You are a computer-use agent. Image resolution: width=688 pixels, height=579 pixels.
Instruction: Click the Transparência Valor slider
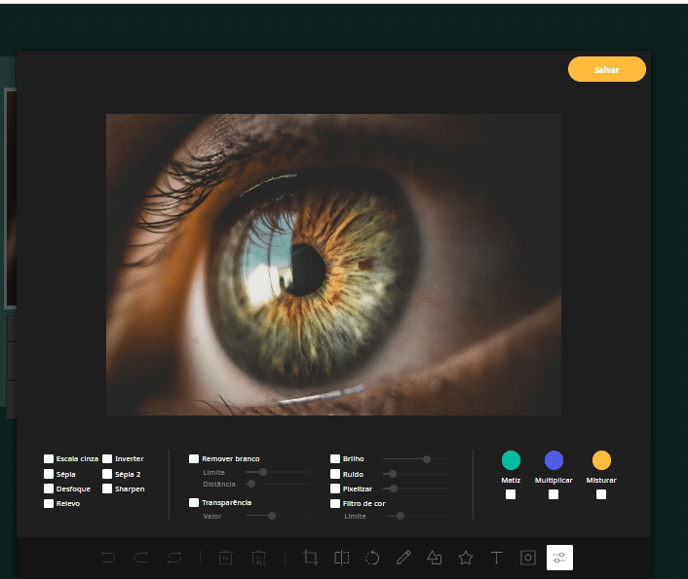pyautogui.click(x=272, y=516)
